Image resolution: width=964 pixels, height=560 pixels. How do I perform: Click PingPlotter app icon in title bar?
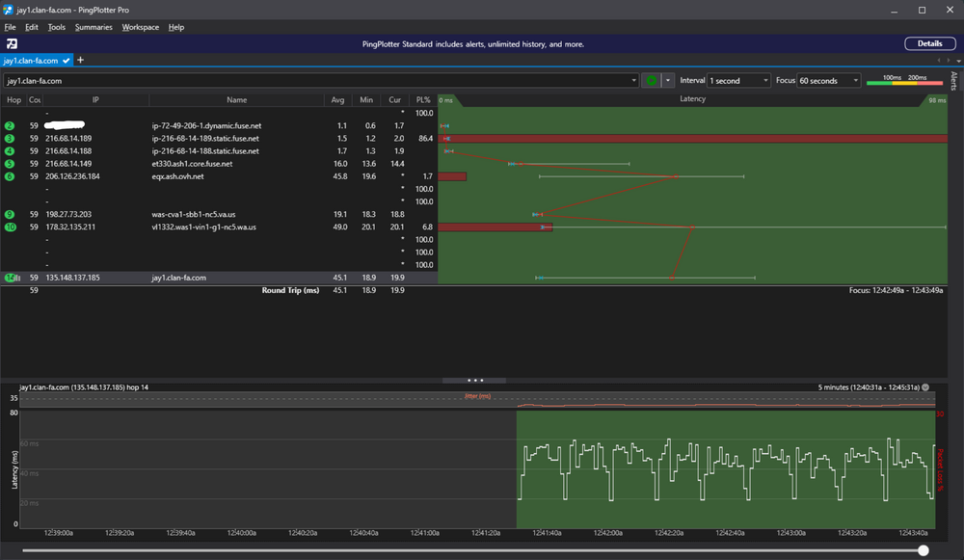(8, 10)
